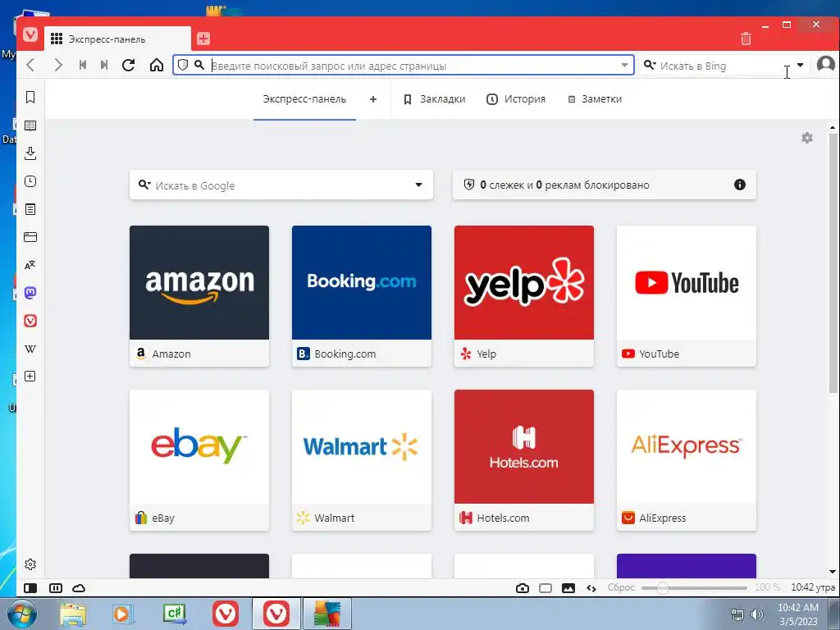Viewport: 840px width, 630px height.
Task: Go to the home page
Action: click(x=157, y=66)
